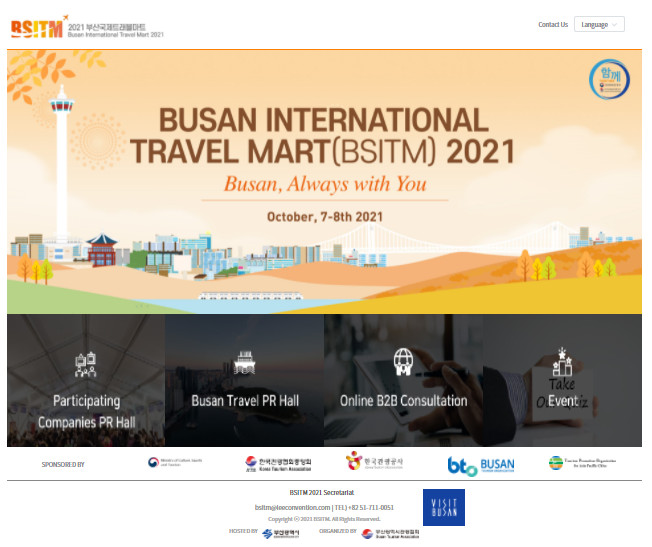Expand the Language dropdown
Viewport: 652px width, 547px height.
point(599,25)
